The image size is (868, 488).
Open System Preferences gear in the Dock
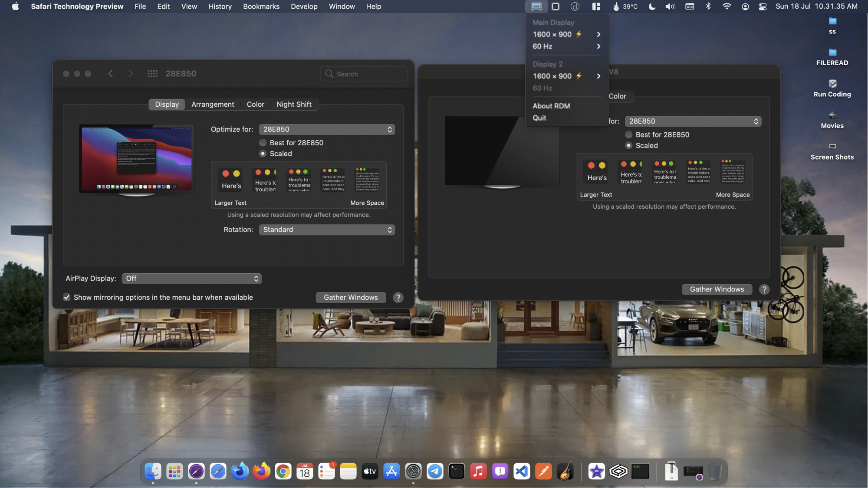413,472
